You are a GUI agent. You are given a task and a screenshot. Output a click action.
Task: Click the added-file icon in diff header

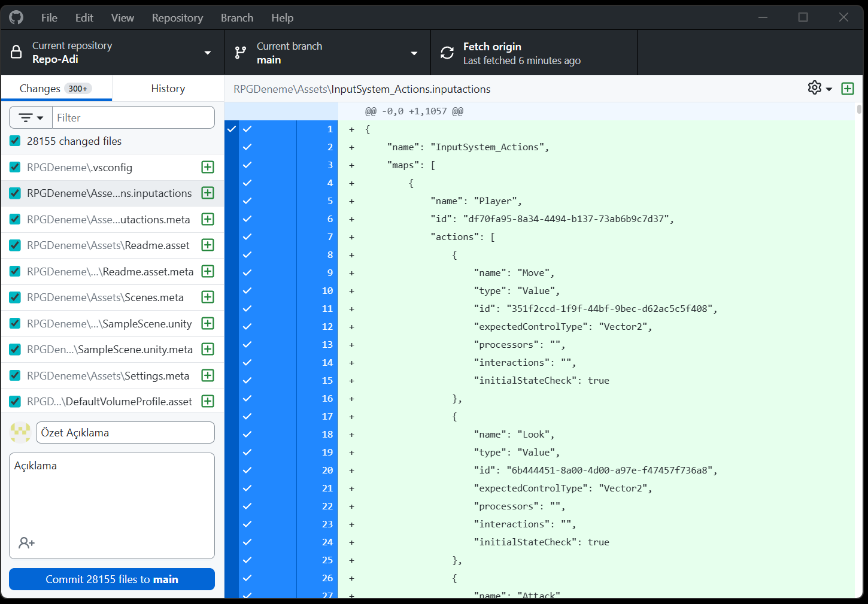[848, 89]
